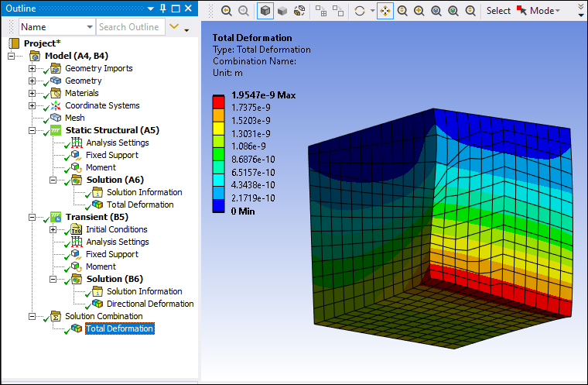Click the Select button in toolbar
The image size is (588, 385).
498,11
